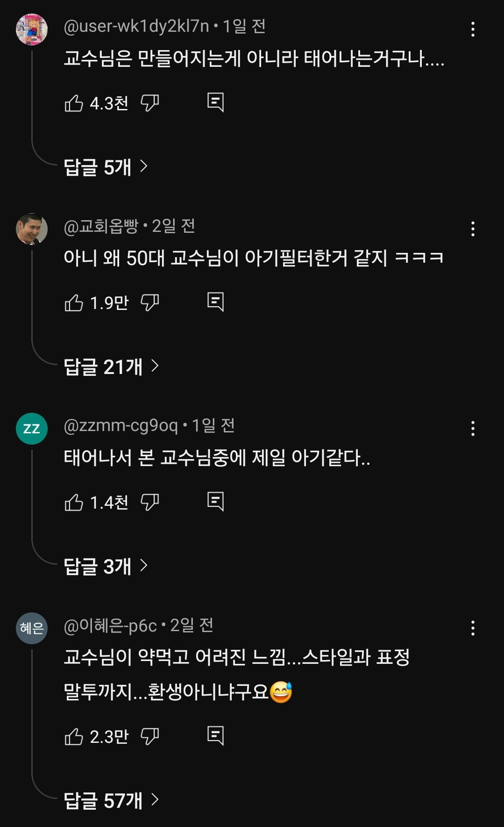Open the @이혜은-p6c username link
The height and width of the screenshot is (827, 504).
pyautogui.click(x=110, y=626)
